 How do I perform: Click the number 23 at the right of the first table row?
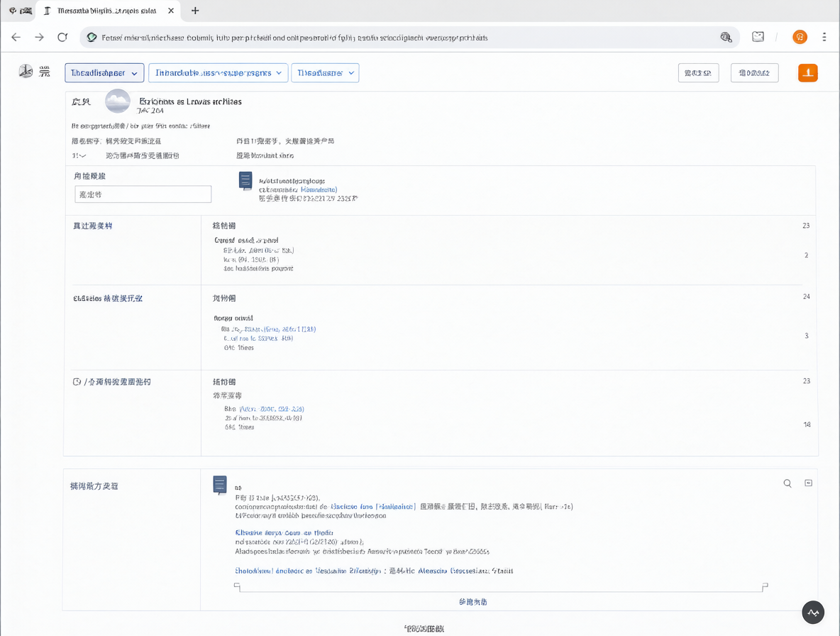coord(806,226)
